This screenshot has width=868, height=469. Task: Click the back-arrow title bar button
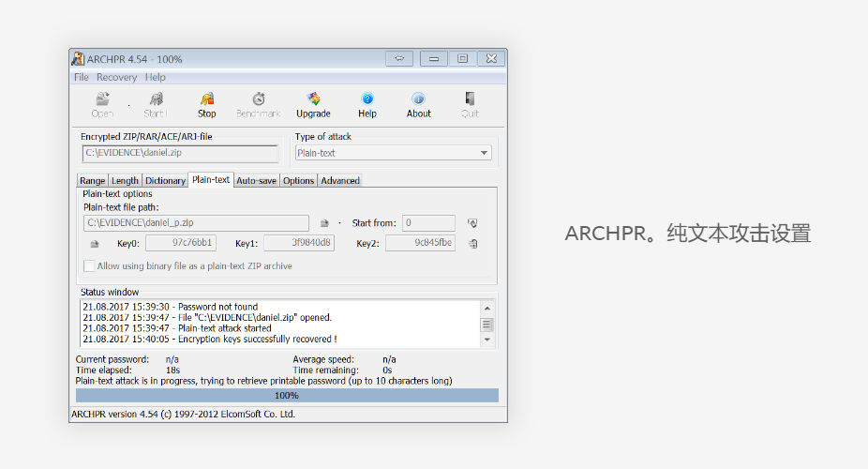point(399,58)
